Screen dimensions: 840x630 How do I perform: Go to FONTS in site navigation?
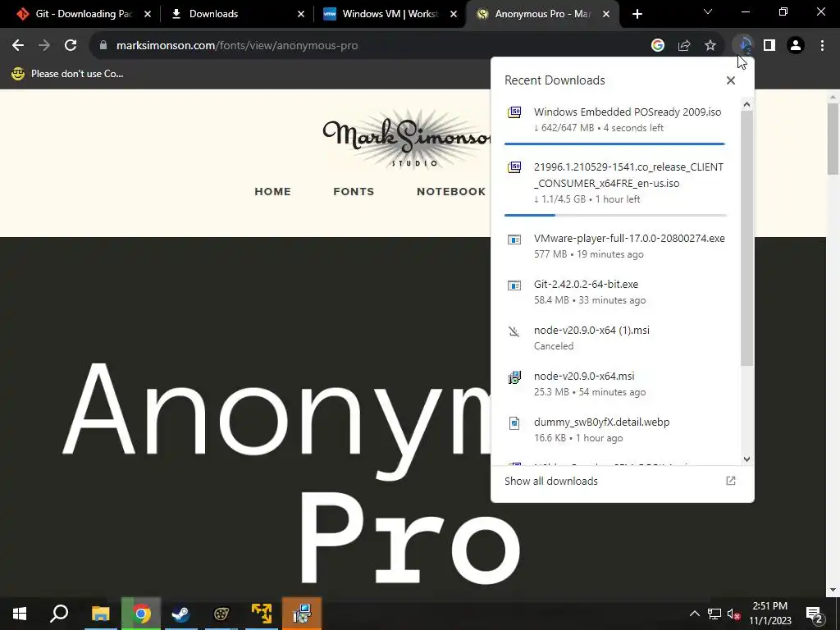(x=354, y=192)
